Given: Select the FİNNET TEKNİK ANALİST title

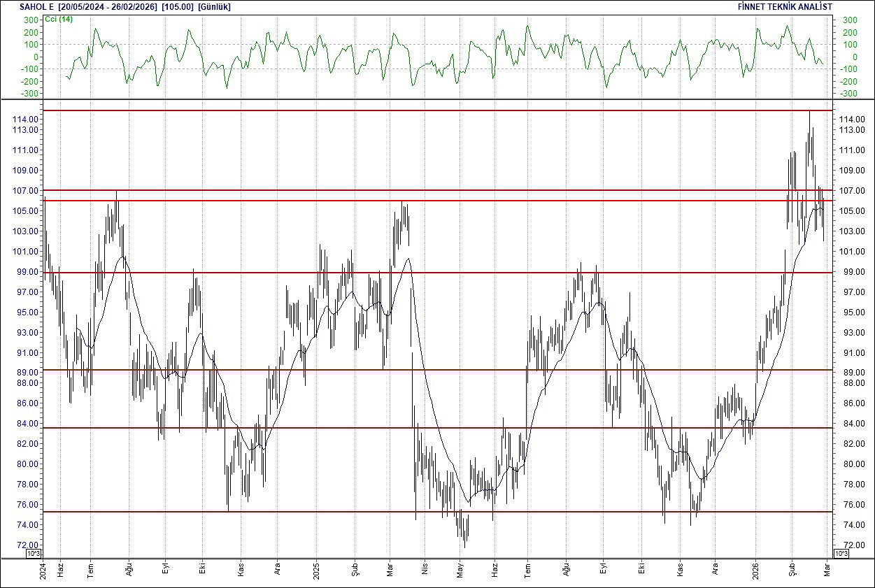Looking at the screenshot, I should pyautogui.click(x=783, y=6).
